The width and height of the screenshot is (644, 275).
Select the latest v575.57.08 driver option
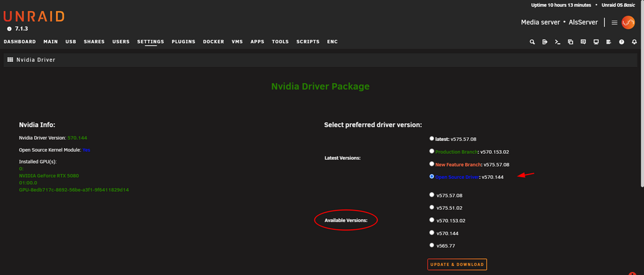pyautogui.click(x=431, y=138)
